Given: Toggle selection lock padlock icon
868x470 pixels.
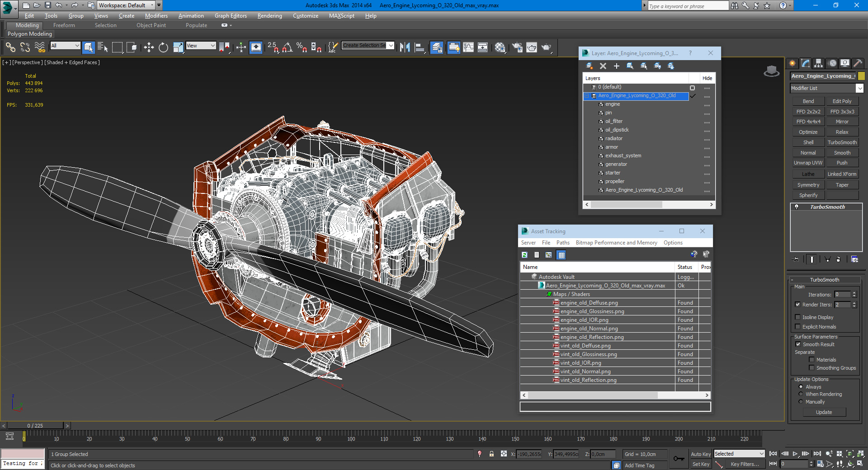Looking at the screenshot, I should pyautogui.click(x=491, y=454).
